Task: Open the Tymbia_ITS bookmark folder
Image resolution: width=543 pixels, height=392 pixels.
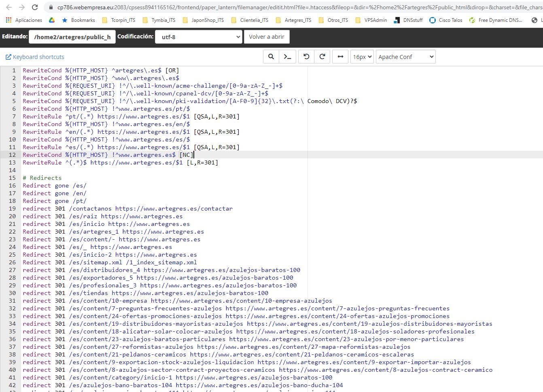Action: tap(159, 20)
